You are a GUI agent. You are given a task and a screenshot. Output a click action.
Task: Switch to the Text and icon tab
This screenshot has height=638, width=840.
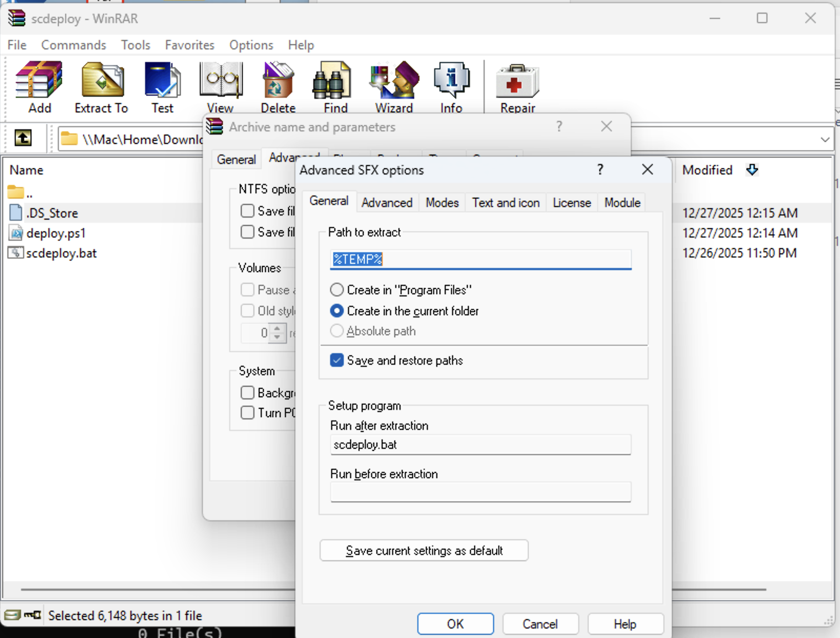pyautogui.click(x=506, y=203)
